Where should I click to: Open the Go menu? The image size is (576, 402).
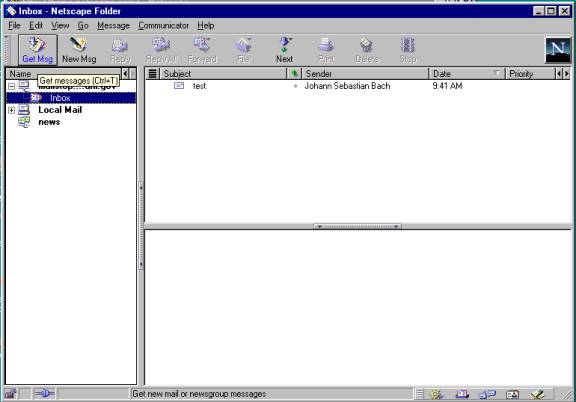[83, 26]
